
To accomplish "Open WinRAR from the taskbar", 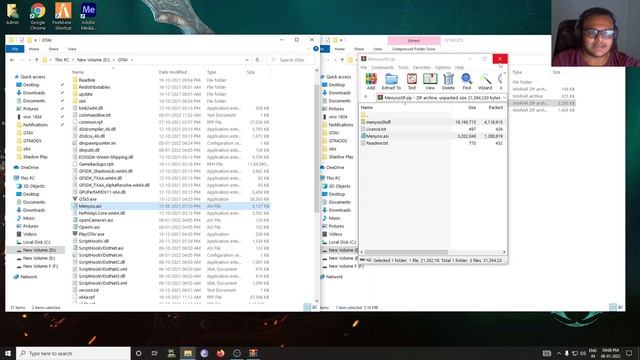I will coord(253,353).
